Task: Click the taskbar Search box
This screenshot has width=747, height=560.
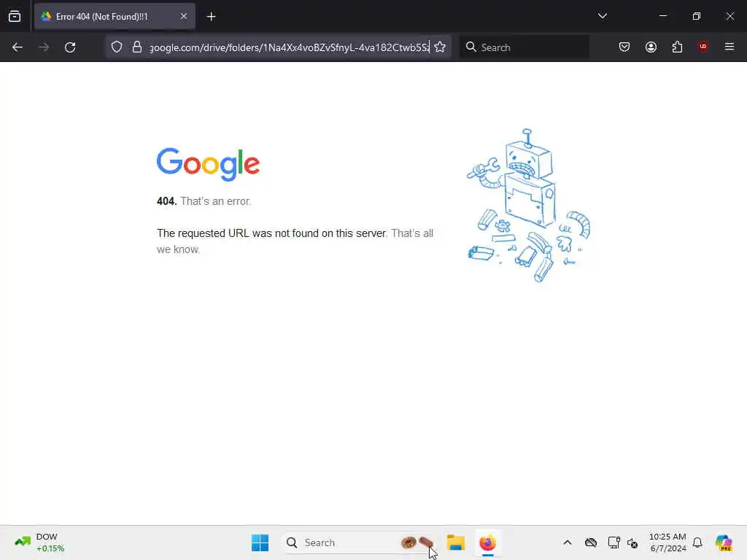Action: pyautogui.click(x=360, y=542)
